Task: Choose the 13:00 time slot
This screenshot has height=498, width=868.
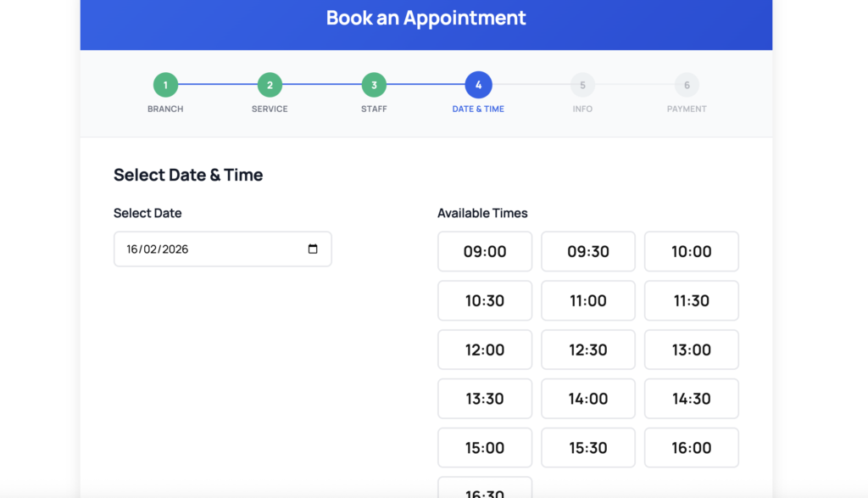Action: 692,350
